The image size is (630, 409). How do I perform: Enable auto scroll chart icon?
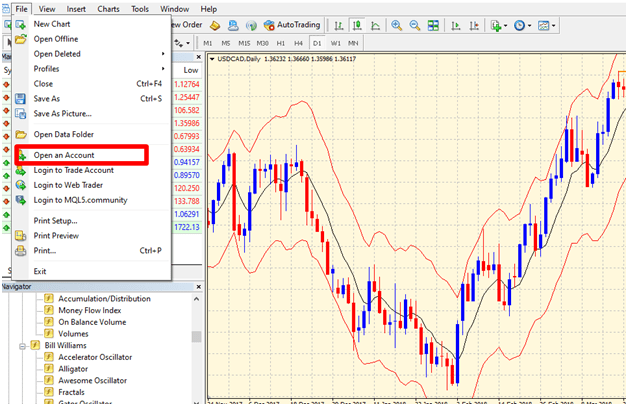click(455, 26)
